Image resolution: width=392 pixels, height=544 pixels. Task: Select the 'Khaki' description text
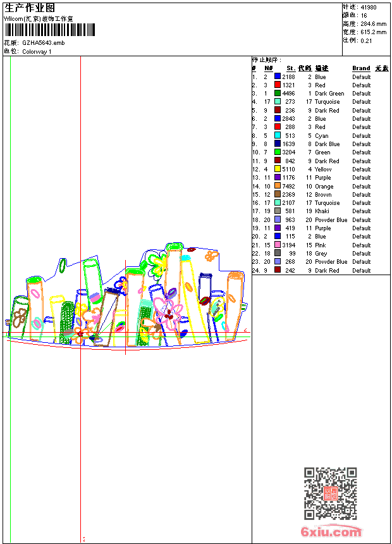[322, 211]
